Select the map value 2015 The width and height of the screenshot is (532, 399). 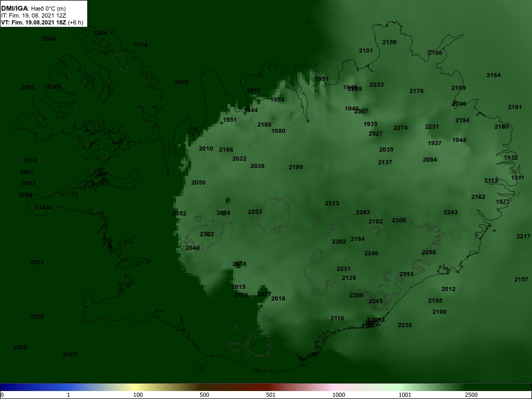tap(238, 287)
